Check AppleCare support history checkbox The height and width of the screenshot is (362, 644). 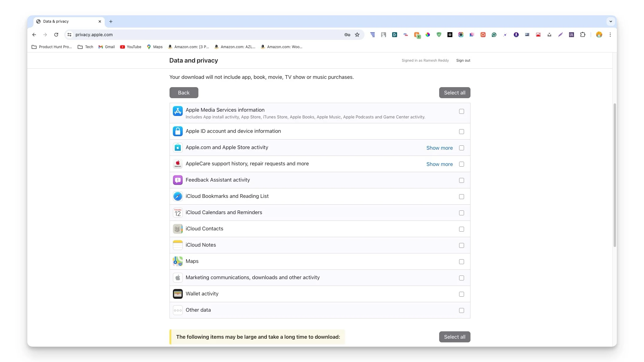462,164
